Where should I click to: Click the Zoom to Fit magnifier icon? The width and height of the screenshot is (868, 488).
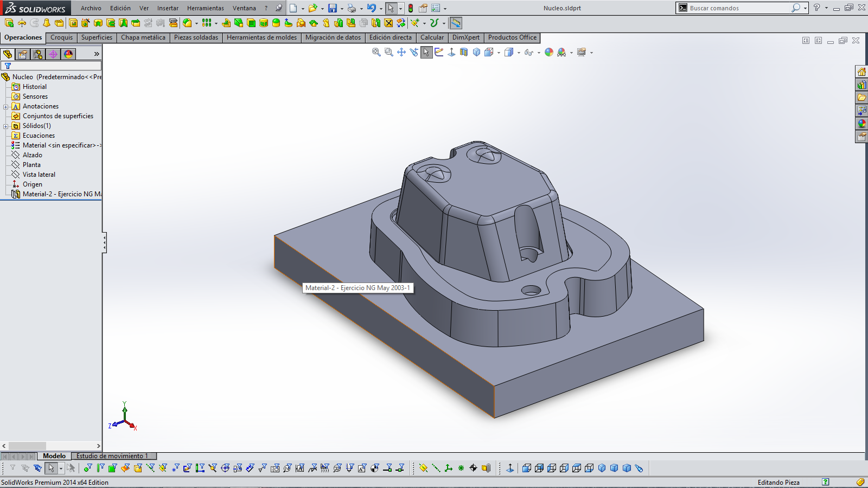[376, 52]
